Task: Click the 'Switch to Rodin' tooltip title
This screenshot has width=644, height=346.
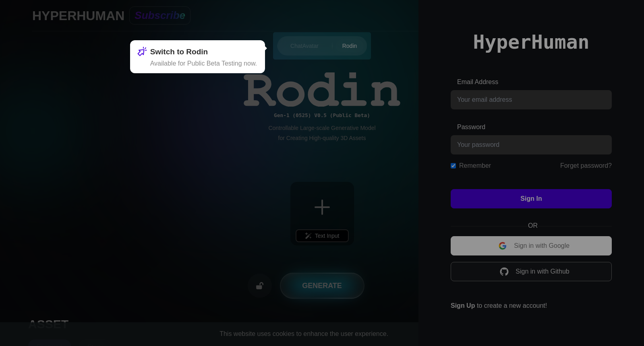Action: tap(179, 52)
